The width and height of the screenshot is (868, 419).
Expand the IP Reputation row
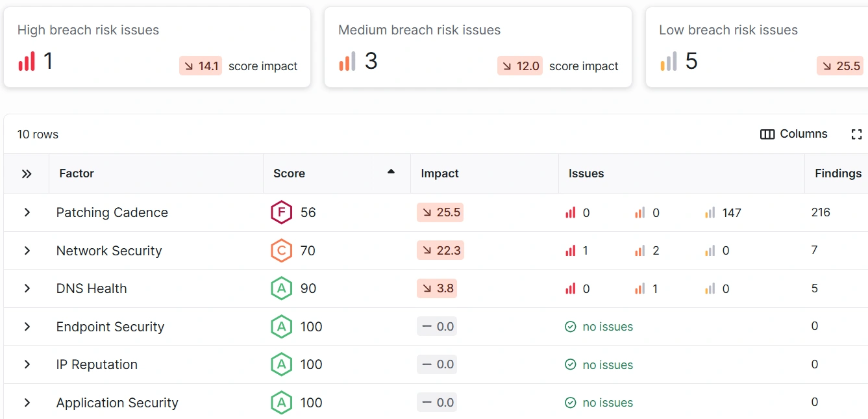tap(27, 364)
